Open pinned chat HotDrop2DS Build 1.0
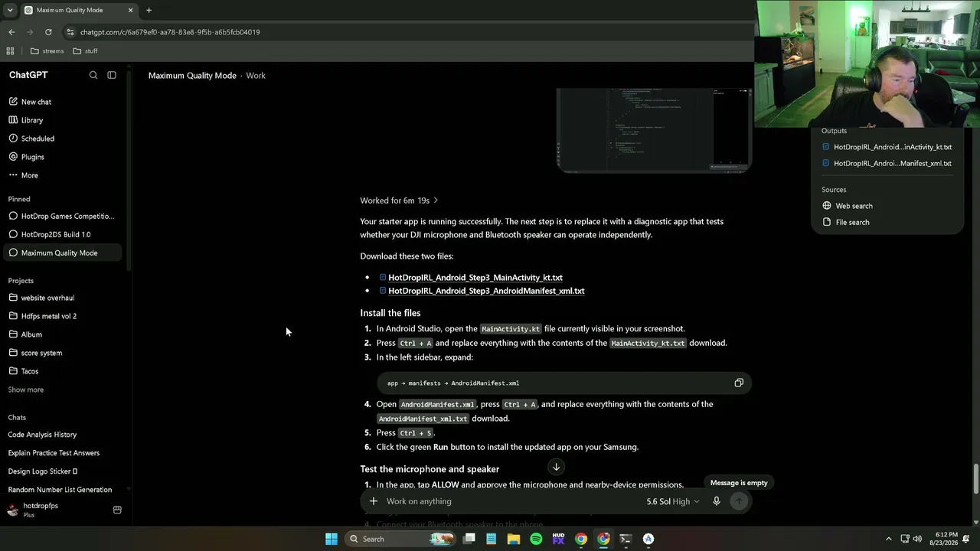 coord(61,234)
